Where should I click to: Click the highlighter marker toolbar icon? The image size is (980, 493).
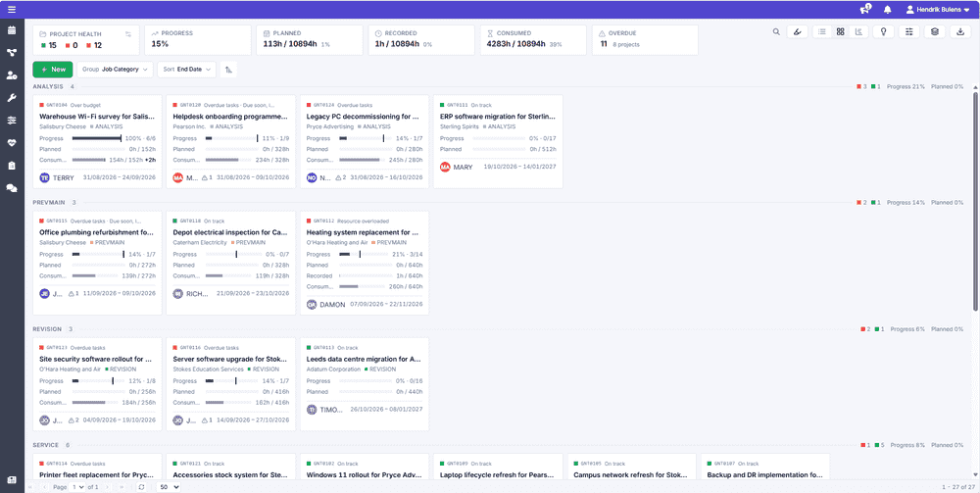point(797,32)
